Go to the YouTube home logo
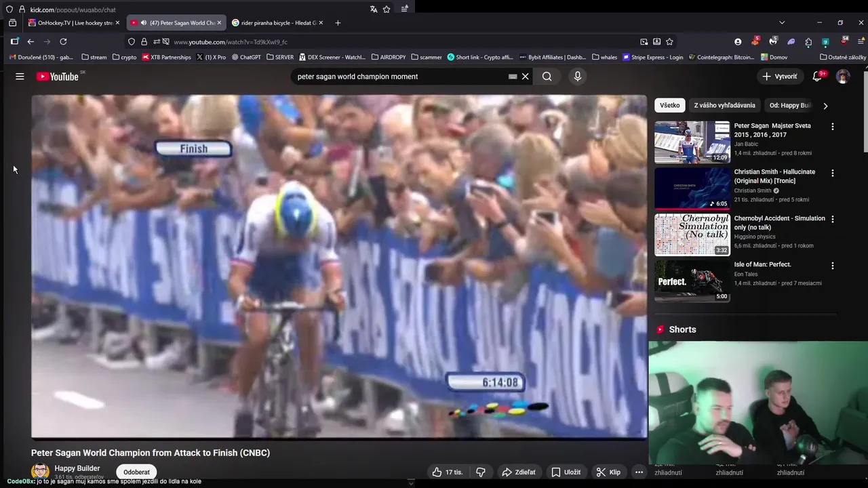868x488 pixels. (x=58, y=77)
